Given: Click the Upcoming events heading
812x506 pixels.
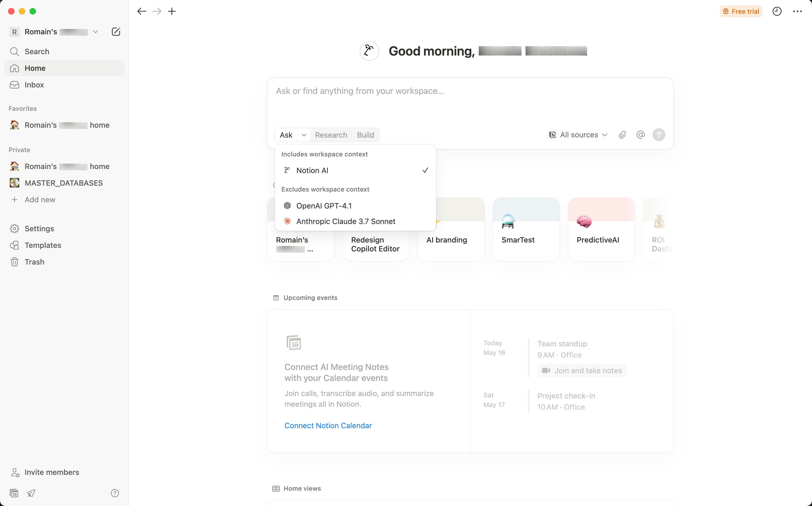Looking at the screenshot, I should pyautogui.click(x=310, y=298).
